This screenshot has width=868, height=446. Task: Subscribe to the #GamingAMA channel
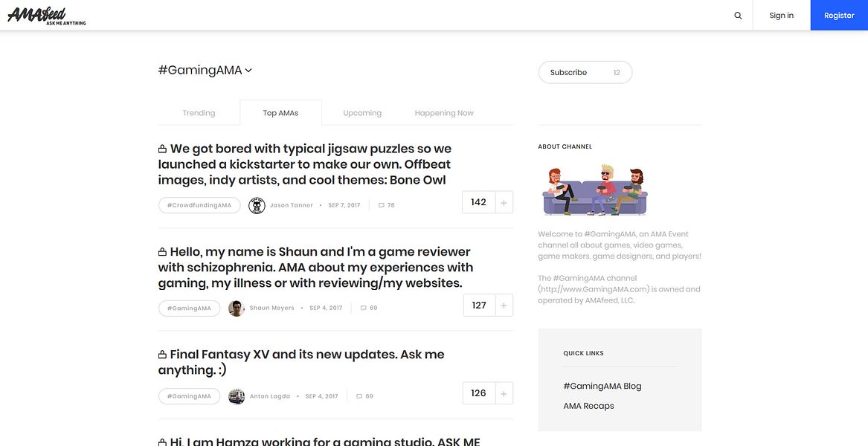click(x=585, y=73)
